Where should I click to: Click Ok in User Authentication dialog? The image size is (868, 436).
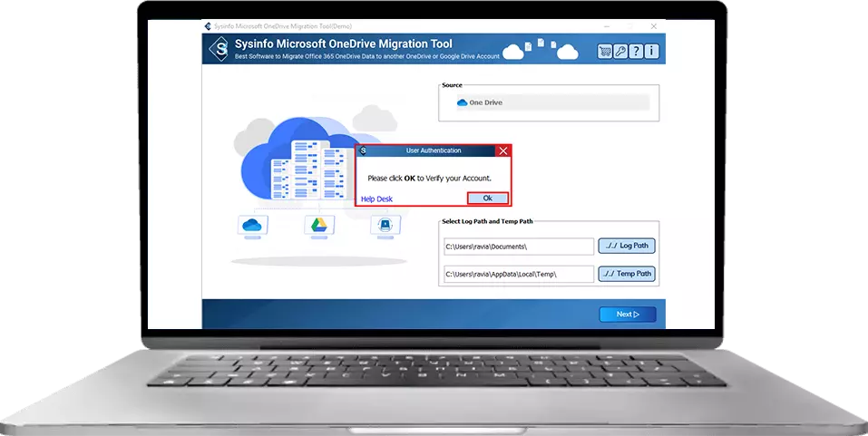tap(488, 199)
